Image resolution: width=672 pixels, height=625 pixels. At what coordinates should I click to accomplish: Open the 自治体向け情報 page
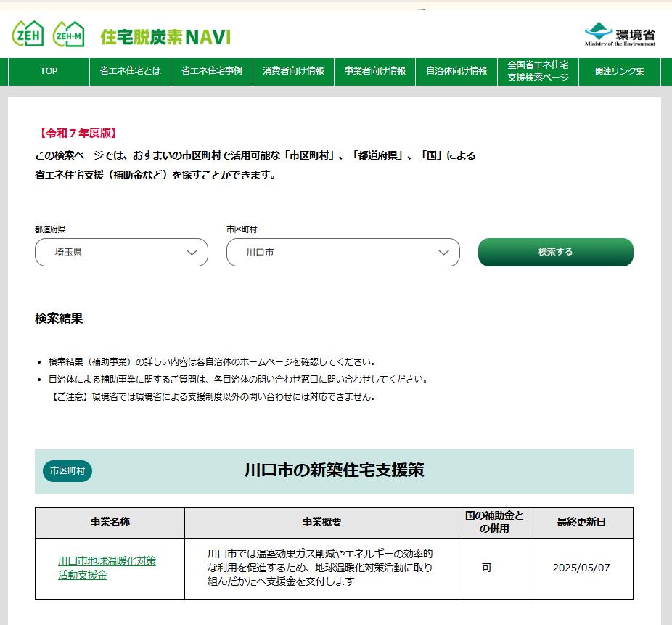(x=457, y=72)
